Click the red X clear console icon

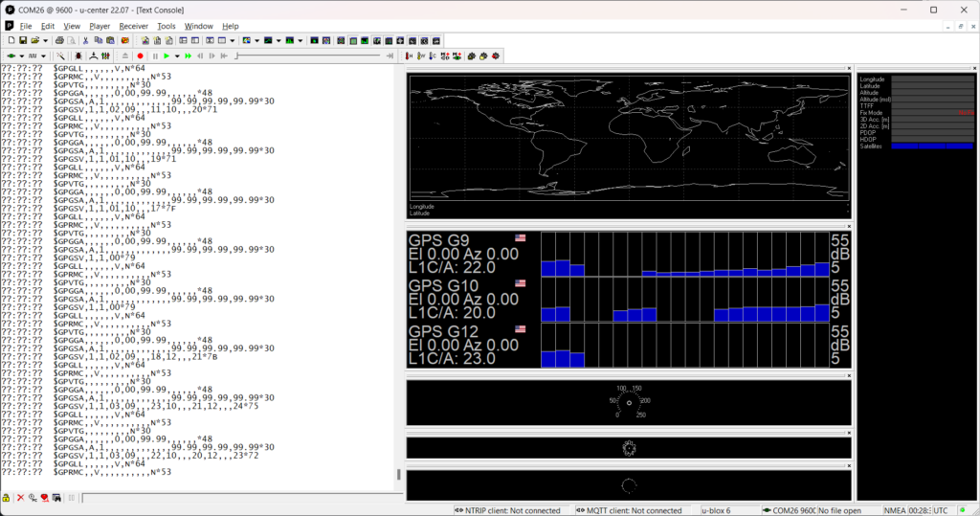pyautogui.click(x=20, y=498)
